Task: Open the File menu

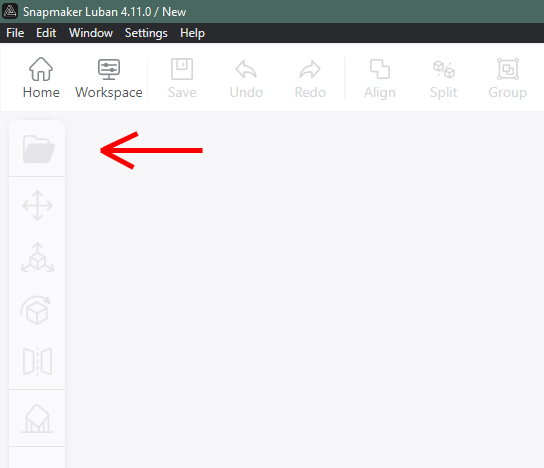Action: point(15,33)
